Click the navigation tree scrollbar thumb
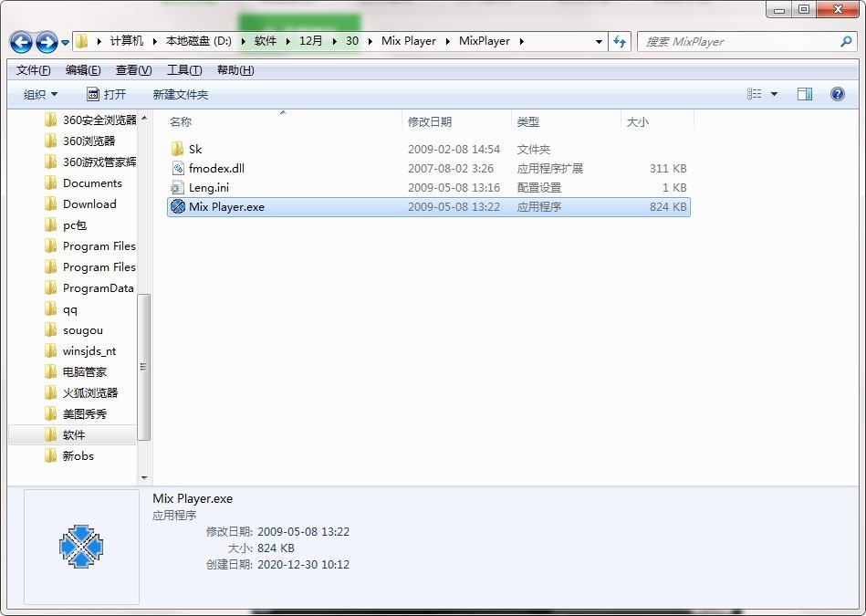Image resolution: width=866 pixels, height=616 pixels. point(143,368)
